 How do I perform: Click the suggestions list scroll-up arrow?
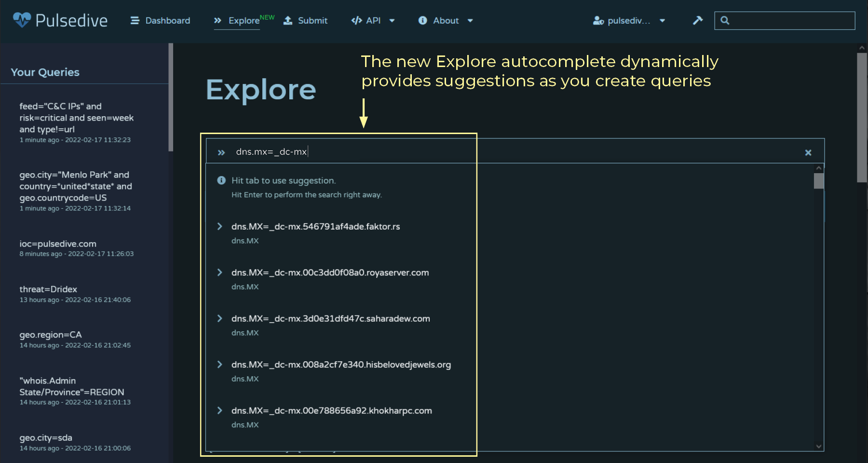click(x=818, y=168)
